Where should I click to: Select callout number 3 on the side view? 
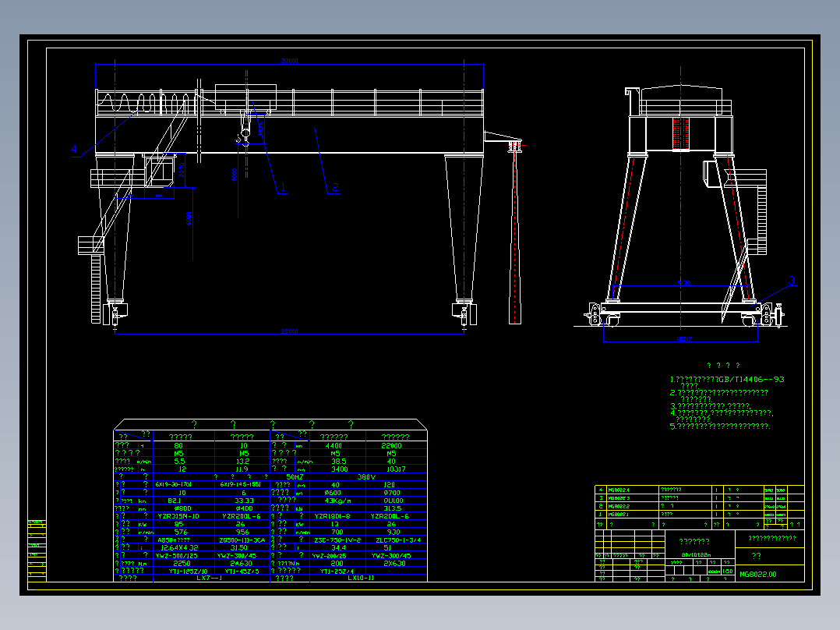[791, 280]
